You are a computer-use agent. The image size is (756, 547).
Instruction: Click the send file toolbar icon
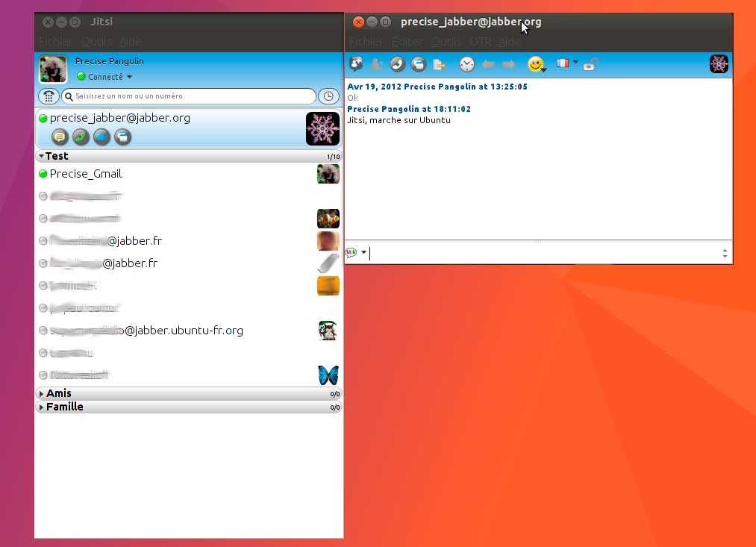(x=440, y=65)
